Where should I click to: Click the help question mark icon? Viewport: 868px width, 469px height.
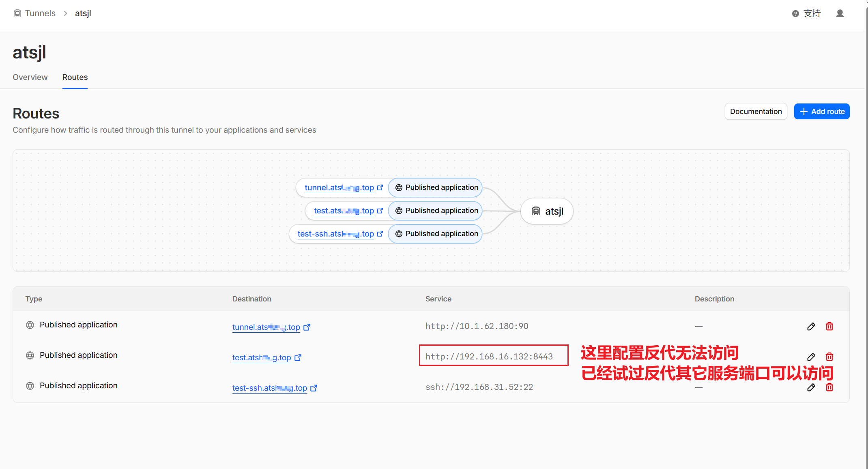(x=795, y=14)
